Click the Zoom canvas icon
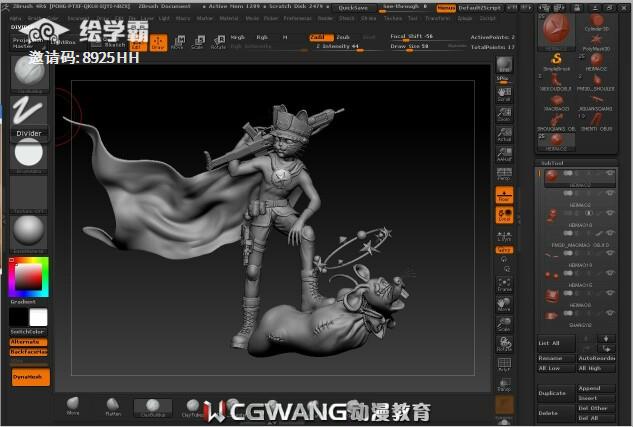The width and height of the screenshot is (633, 427). click(x=504, y=115)
